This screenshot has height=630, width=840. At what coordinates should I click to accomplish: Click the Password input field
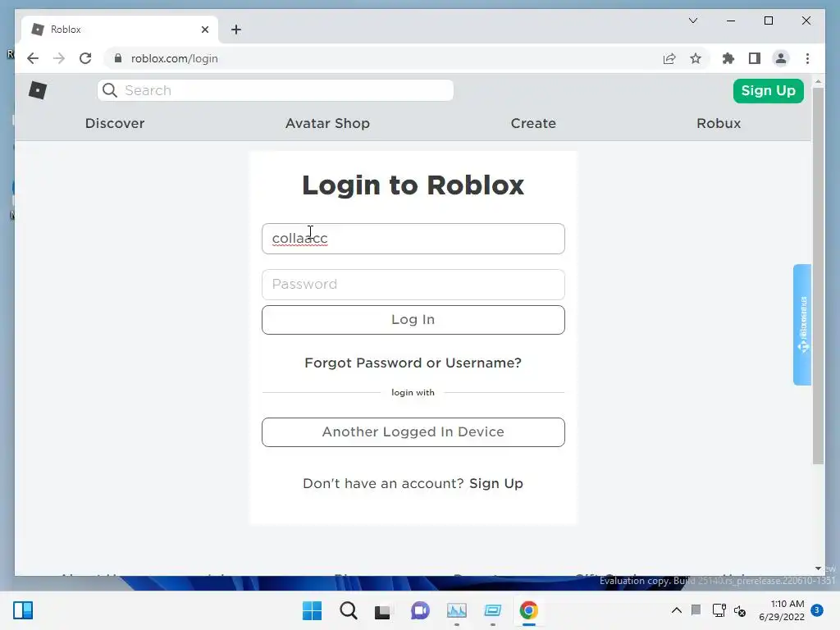(x=413, y=285)
